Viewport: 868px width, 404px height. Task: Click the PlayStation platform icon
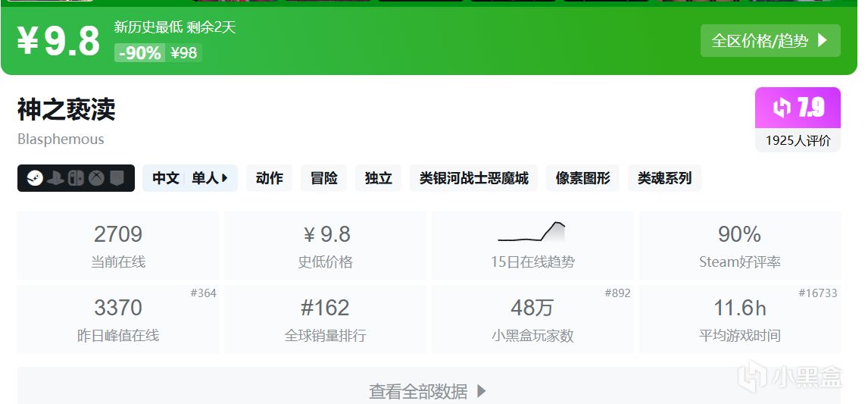[x=55, y=178]
